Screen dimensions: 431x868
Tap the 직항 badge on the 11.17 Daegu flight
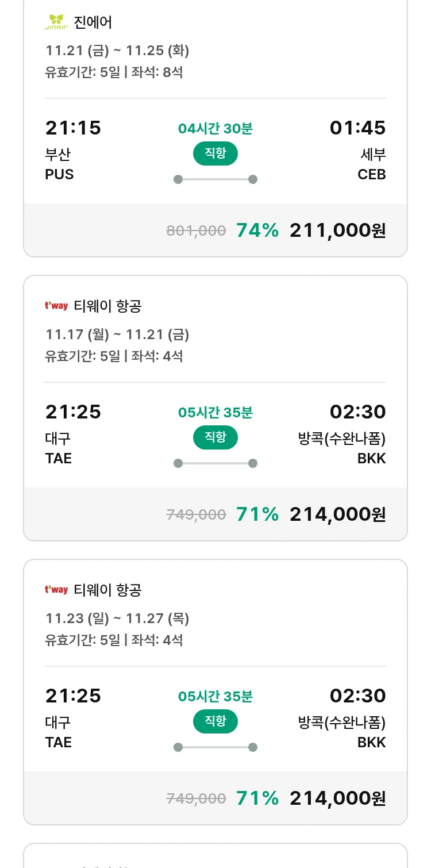pyautogui.click(x=215, y=438)
